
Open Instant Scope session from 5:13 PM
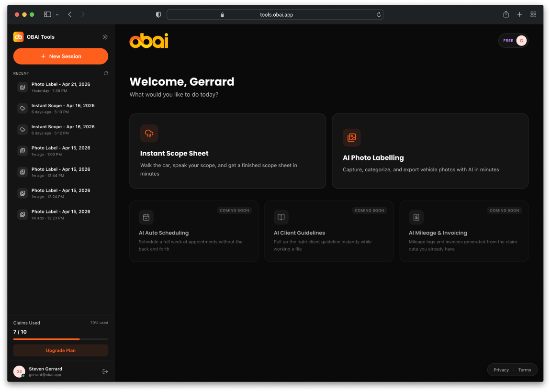tap(61, 108)
